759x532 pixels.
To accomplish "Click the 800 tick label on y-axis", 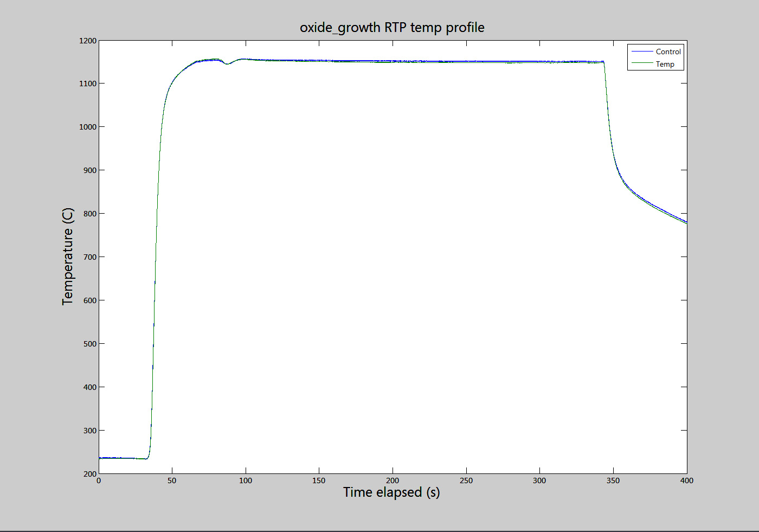I will click(90, 214).
